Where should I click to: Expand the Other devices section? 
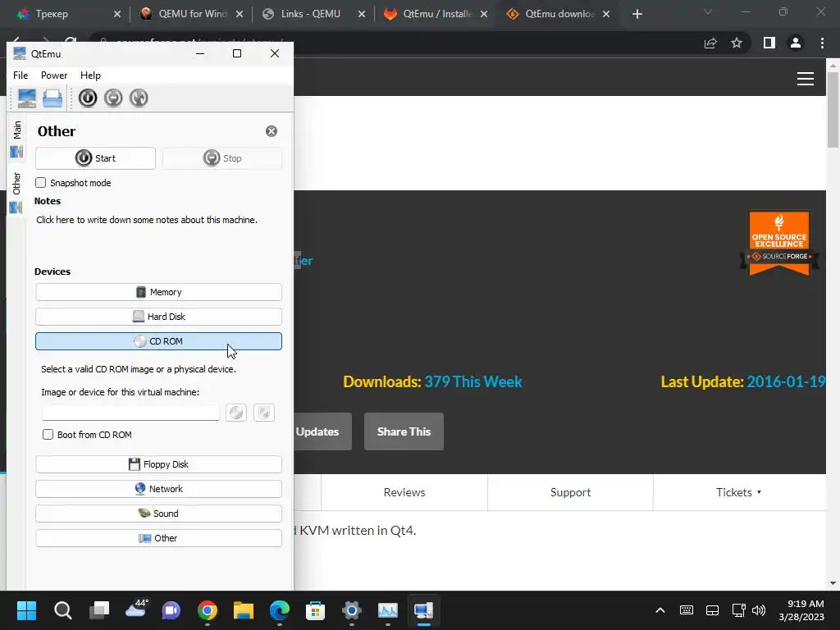tap(158, 538)
